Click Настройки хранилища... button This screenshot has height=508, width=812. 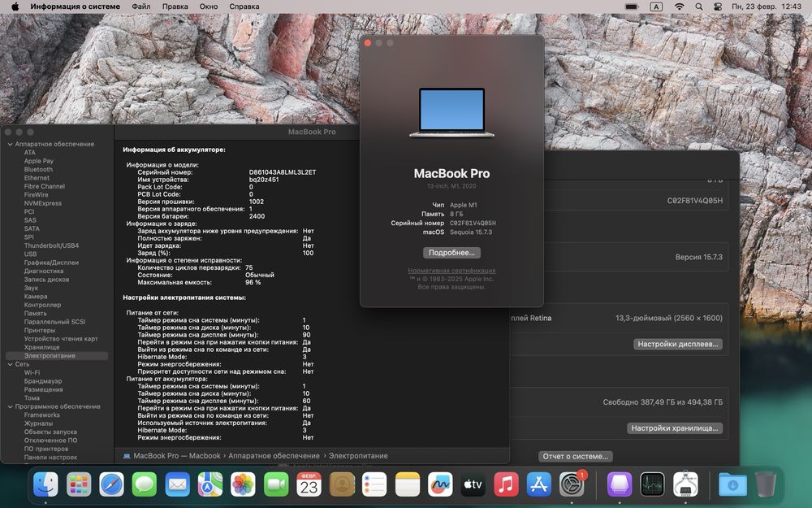click(x=675, y=428)
